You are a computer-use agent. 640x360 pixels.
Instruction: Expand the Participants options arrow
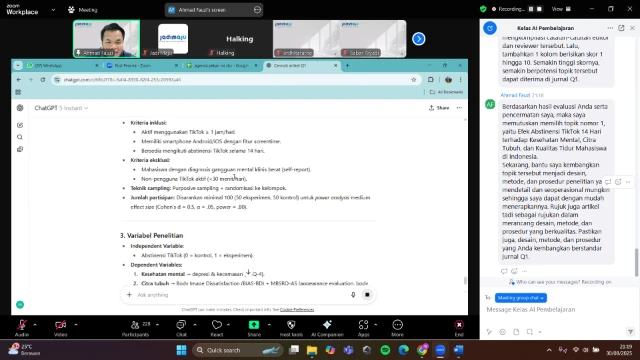[157, 325]
